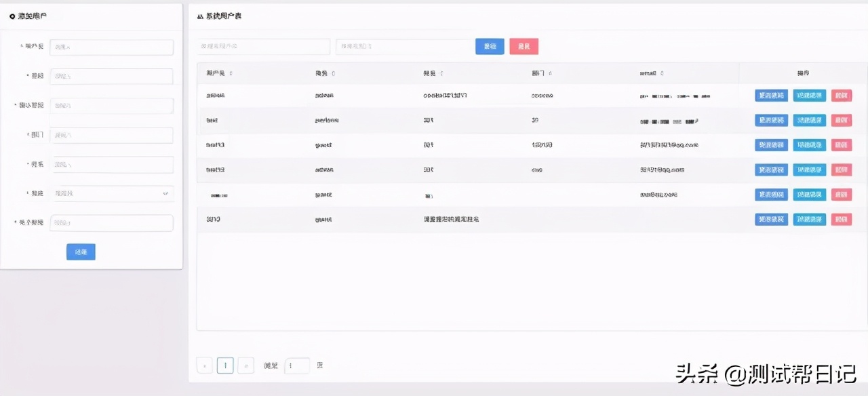Click the blue 查询 search button
The image size is (868, 396).
490,46
